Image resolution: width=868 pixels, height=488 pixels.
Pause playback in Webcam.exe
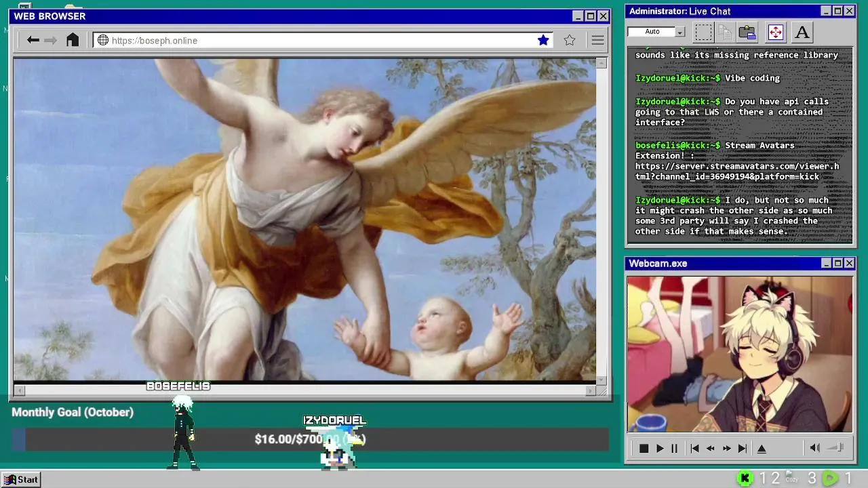pos(674,448)
